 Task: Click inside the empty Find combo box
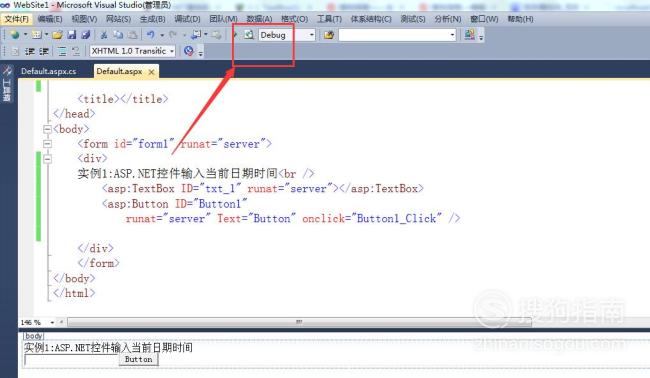coord(393,35)
